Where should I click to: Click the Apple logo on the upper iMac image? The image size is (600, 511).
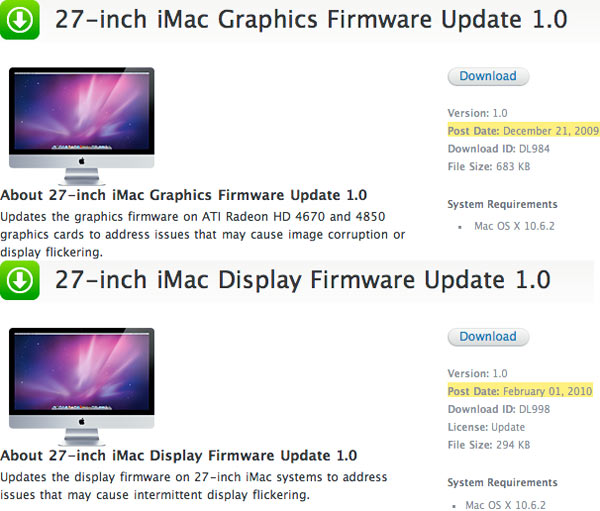82,161
